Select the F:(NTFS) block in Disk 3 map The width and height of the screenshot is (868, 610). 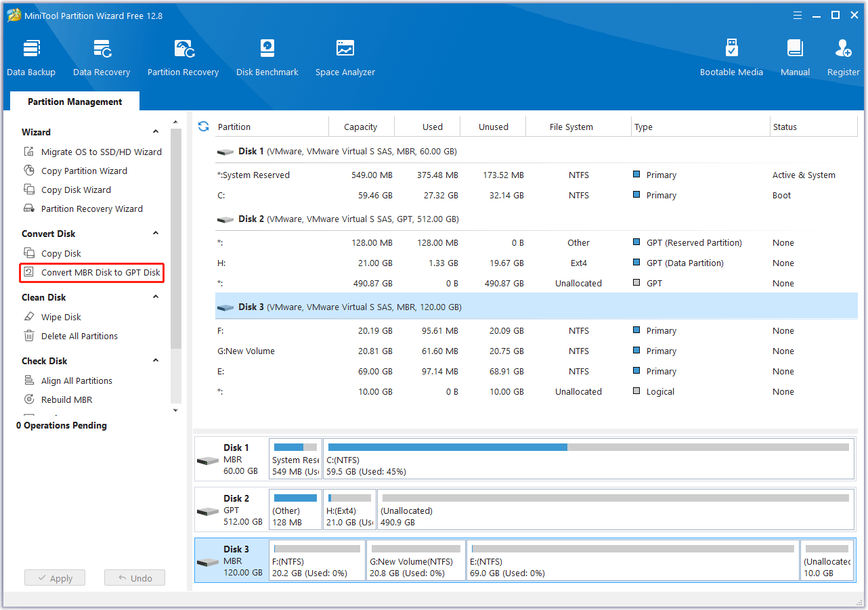pos(317,560)
